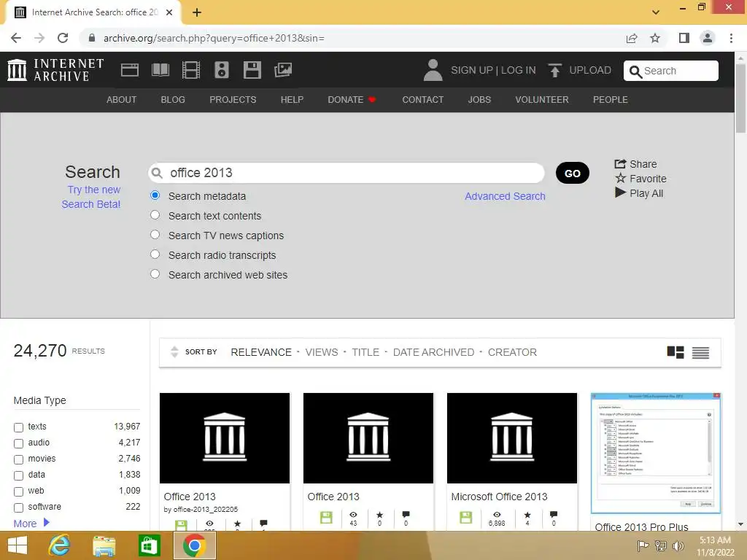Open the DONATE menu item
The height and width of the screenshot is (560, 747).
[x=352, y=99]
